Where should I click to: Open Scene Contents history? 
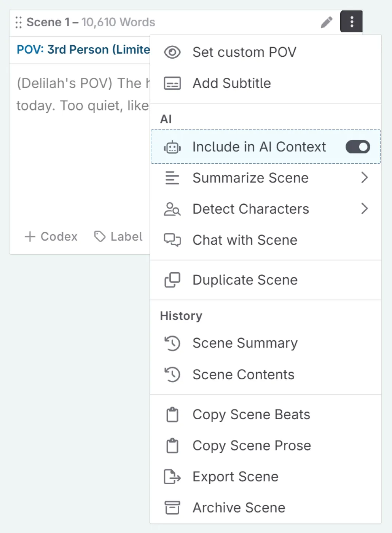[243, 375]
